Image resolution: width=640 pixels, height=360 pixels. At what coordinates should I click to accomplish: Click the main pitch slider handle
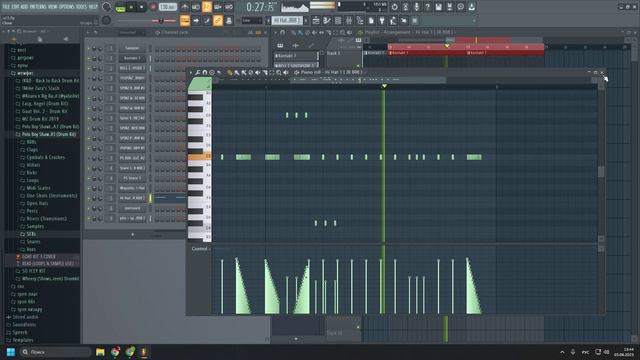[x=161, y=21]
